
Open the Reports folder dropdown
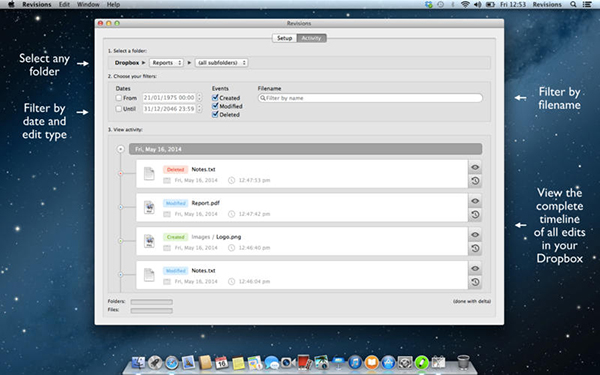[166, 62]
